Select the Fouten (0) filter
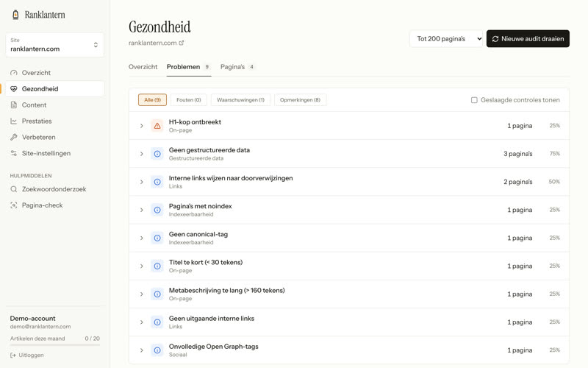 pos(189,100)
